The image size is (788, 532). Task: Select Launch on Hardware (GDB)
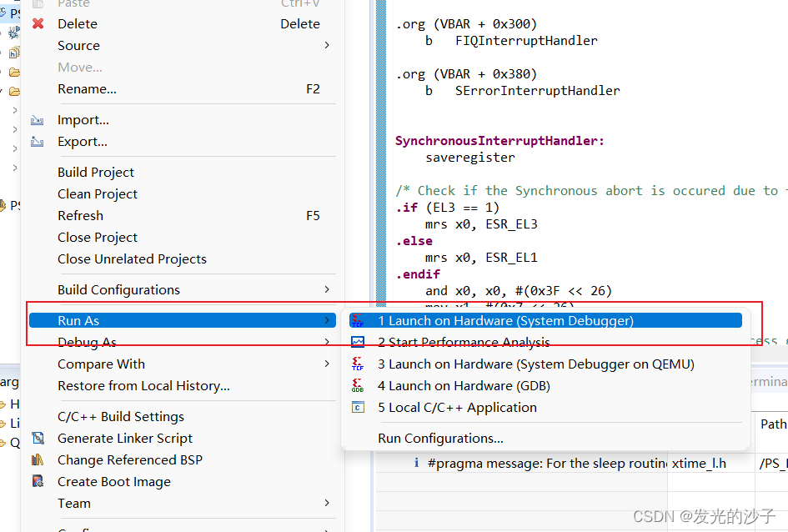[x=546, y=385]
